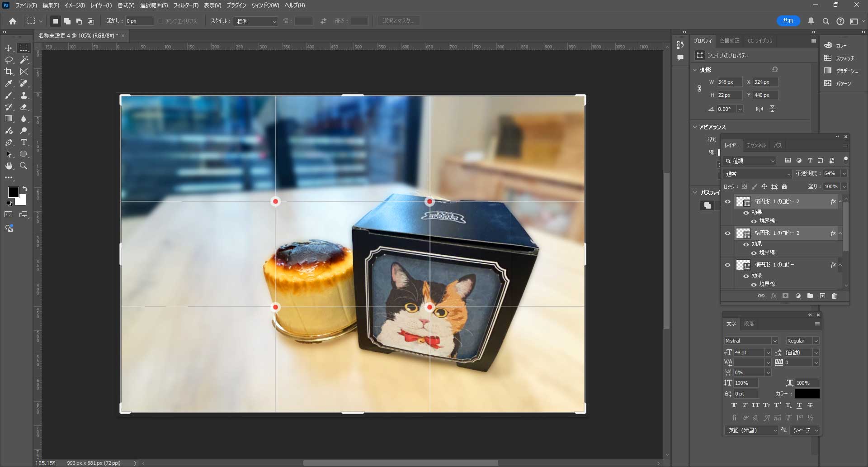Toggle the layer filter on/off switch
This screenshot has height=467, width=868.
click(x=845, y=160)
